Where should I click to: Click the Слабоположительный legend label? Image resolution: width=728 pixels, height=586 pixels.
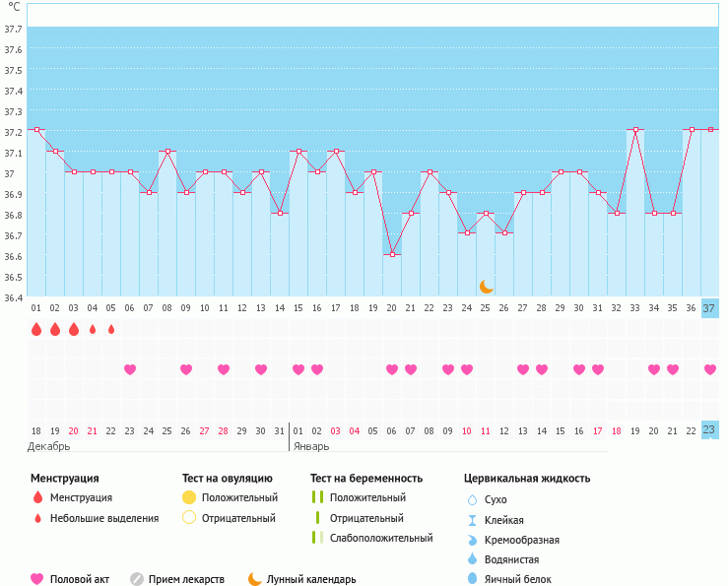(381, 538)
